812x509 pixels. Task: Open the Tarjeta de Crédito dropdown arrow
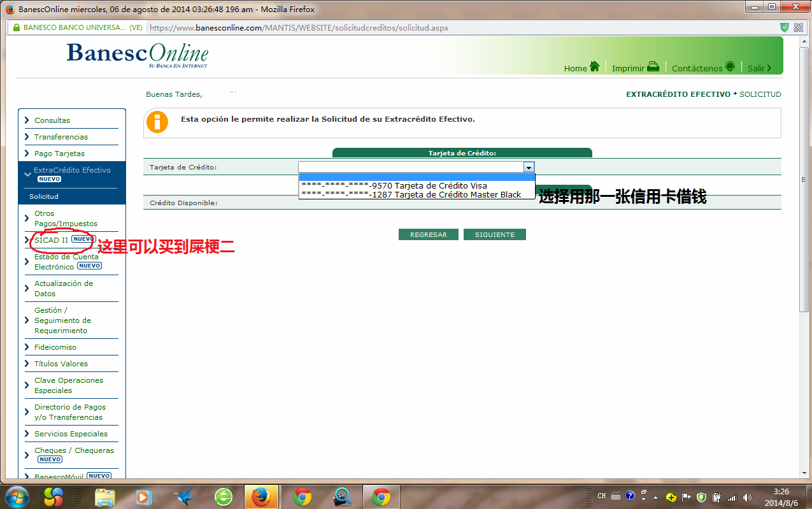[529, 167]
